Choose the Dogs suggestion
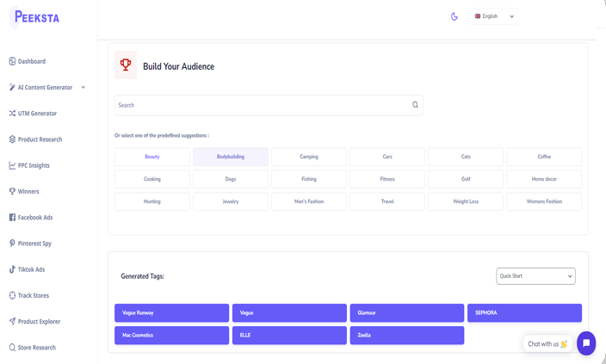The image size is (606, 364). (x=231, y=179)
